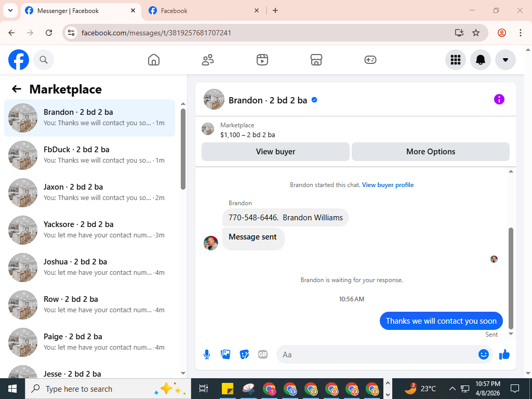Open the tab search dropdown arrow
This screenshot has height=399, width=532.
10,10
